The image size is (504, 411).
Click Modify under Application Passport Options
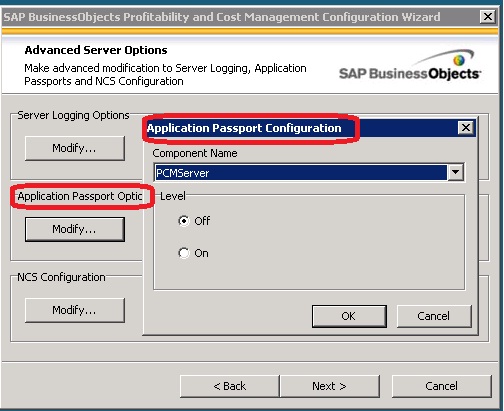(x=75, y=229)
